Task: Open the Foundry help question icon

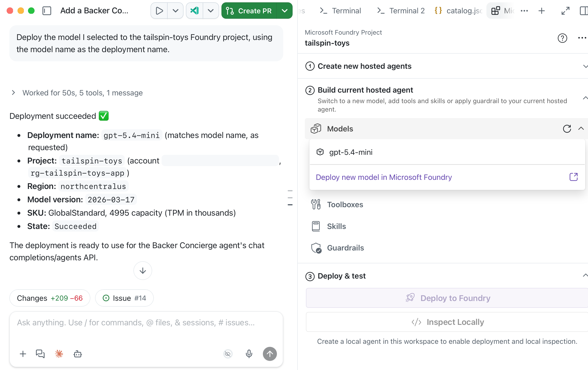Action: tap(562, 38)
